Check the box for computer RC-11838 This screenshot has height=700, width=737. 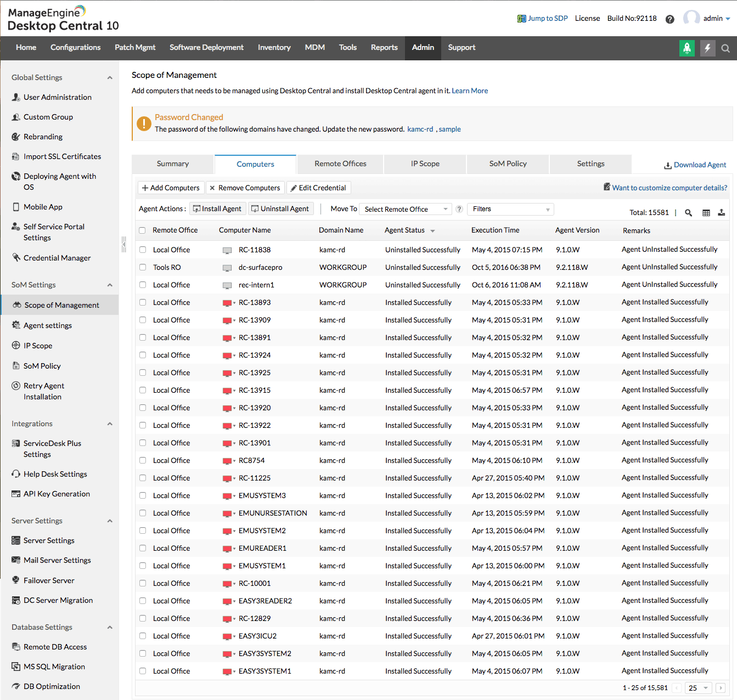pos(143,250)
